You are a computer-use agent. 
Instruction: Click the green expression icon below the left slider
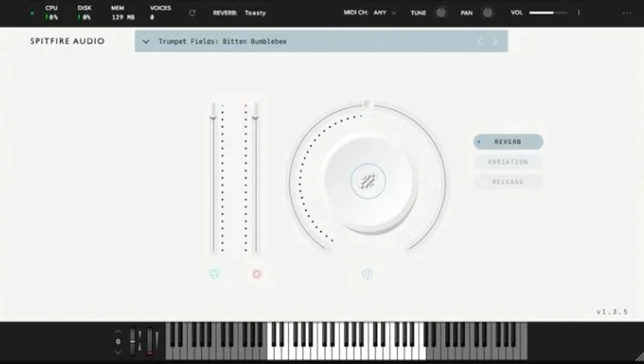(x=214, y=274)
